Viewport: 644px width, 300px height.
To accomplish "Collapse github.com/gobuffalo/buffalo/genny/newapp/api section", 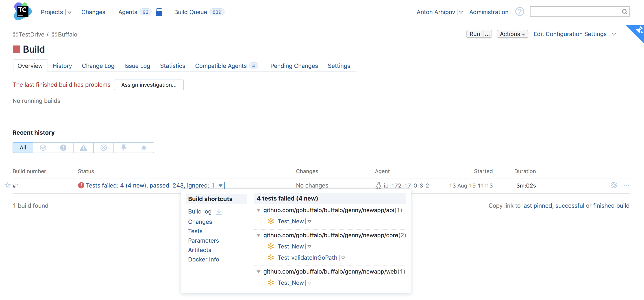I will click(x=258, y=210).
